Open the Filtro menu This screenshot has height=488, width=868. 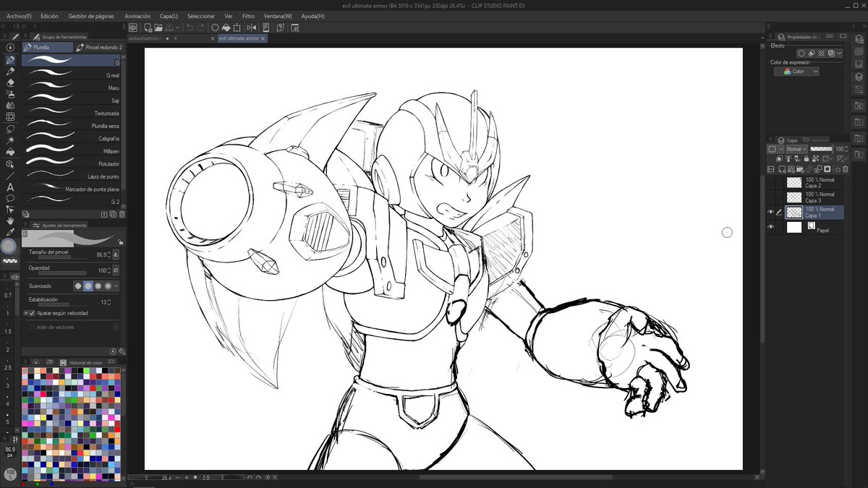click(248, 16)
